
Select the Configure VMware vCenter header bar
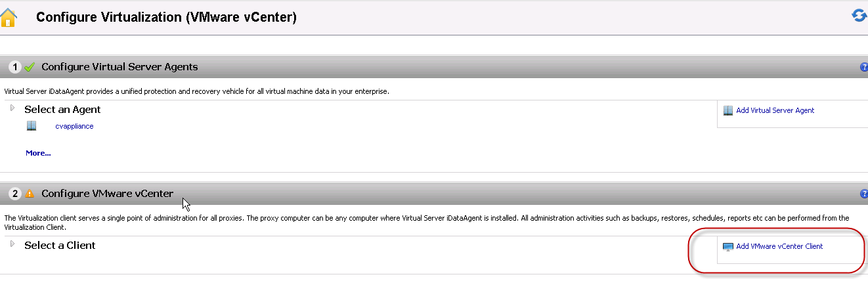434,194
